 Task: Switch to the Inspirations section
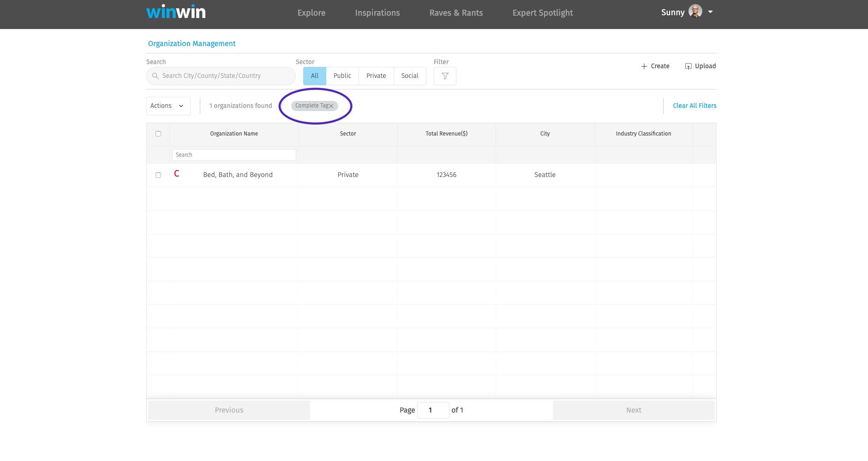(x=377, y=13)
